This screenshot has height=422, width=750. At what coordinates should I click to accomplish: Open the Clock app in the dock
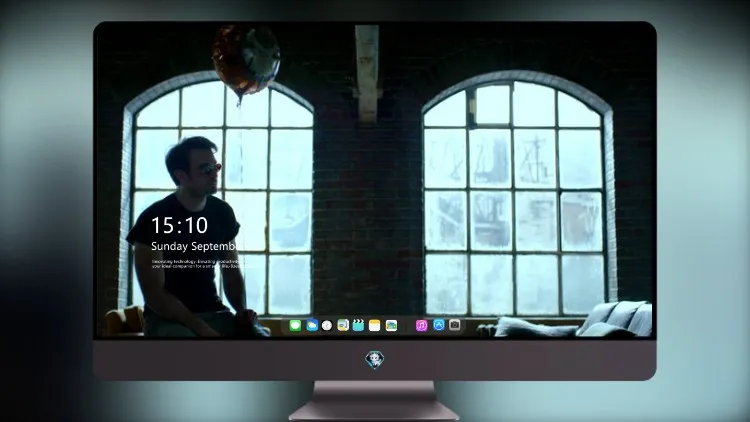pyautogui.click(x=327, y=326)
